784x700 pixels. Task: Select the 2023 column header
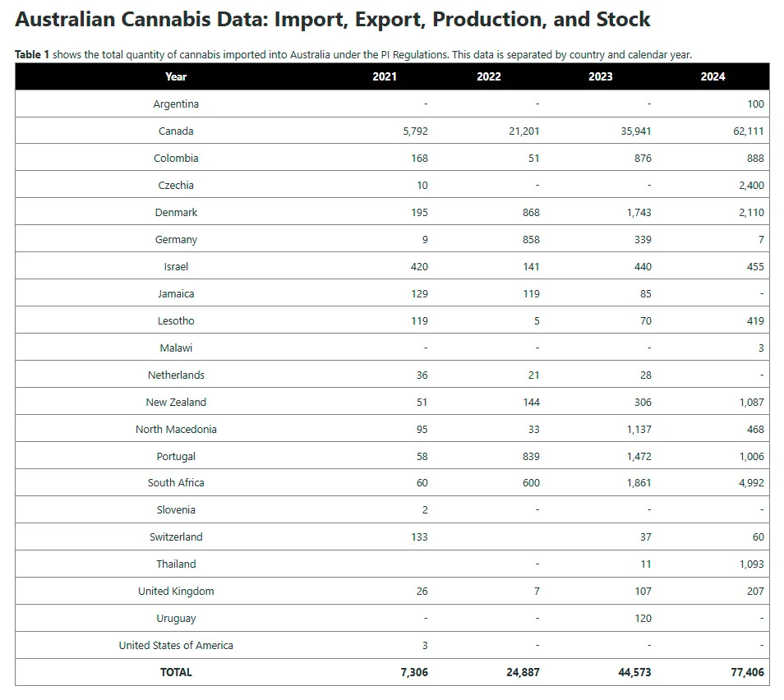(x=600, y=76)
